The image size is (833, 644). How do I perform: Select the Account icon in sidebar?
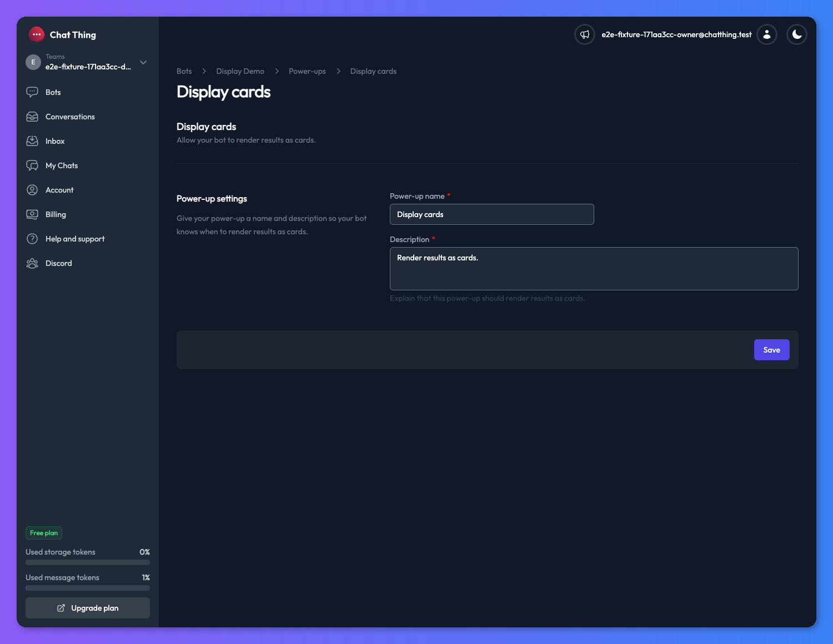pos(32,190)
